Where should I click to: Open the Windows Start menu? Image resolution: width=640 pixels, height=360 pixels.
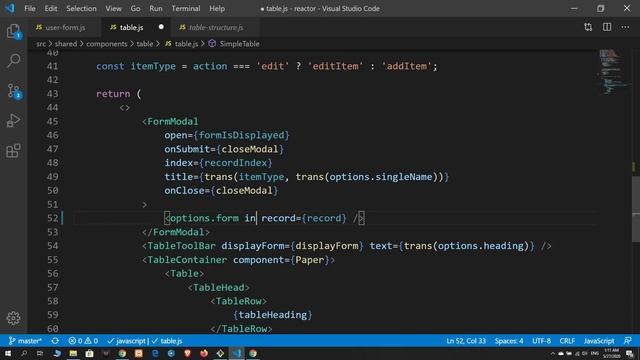8,353
